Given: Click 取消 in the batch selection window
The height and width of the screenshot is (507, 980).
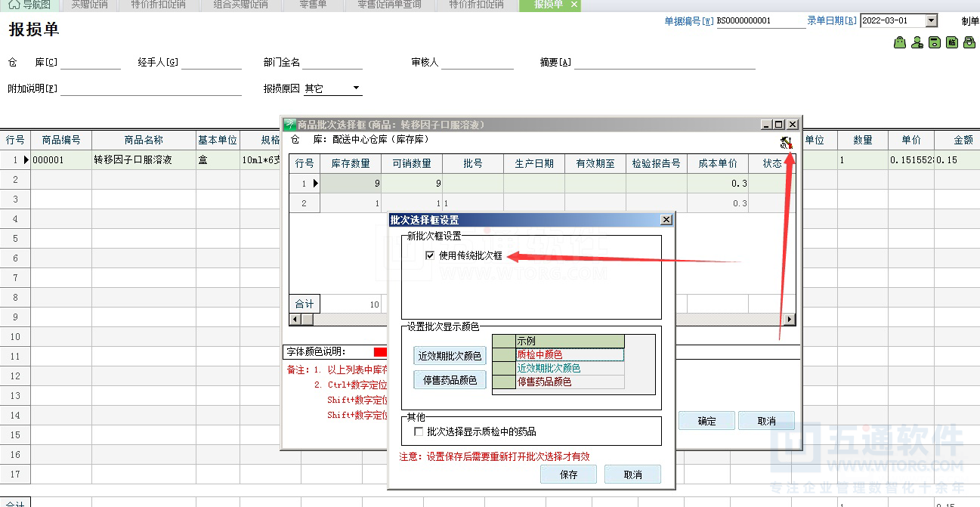Looking at the screenshot, I should (x=766, y=421).
